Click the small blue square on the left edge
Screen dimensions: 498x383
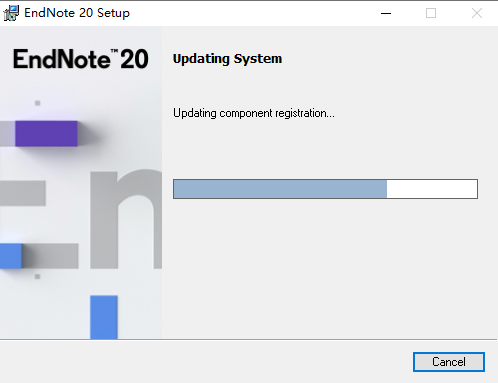[x=11, y=256]
